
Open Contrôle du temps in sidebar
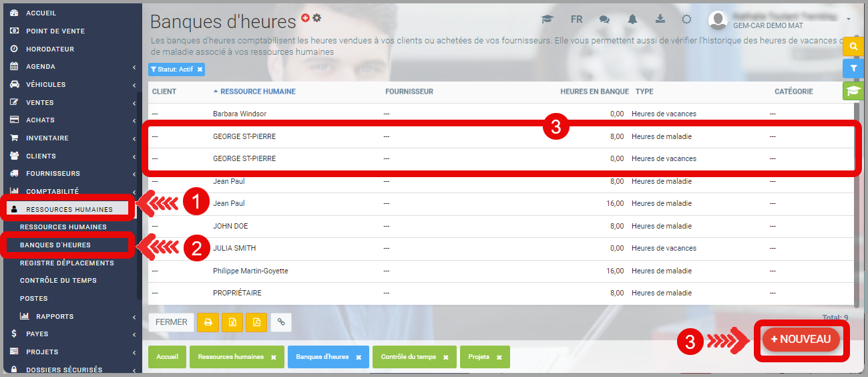point(58,281)
